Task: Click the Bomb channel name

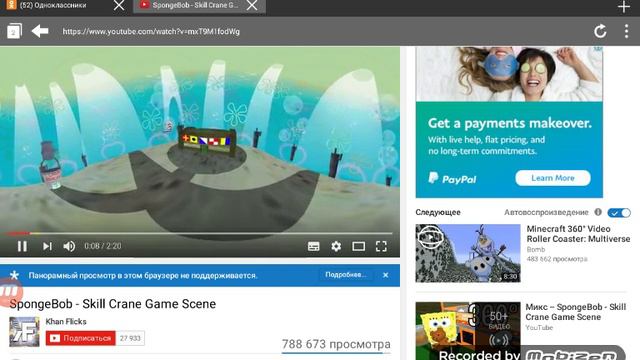Action: [x=536, y=249]
